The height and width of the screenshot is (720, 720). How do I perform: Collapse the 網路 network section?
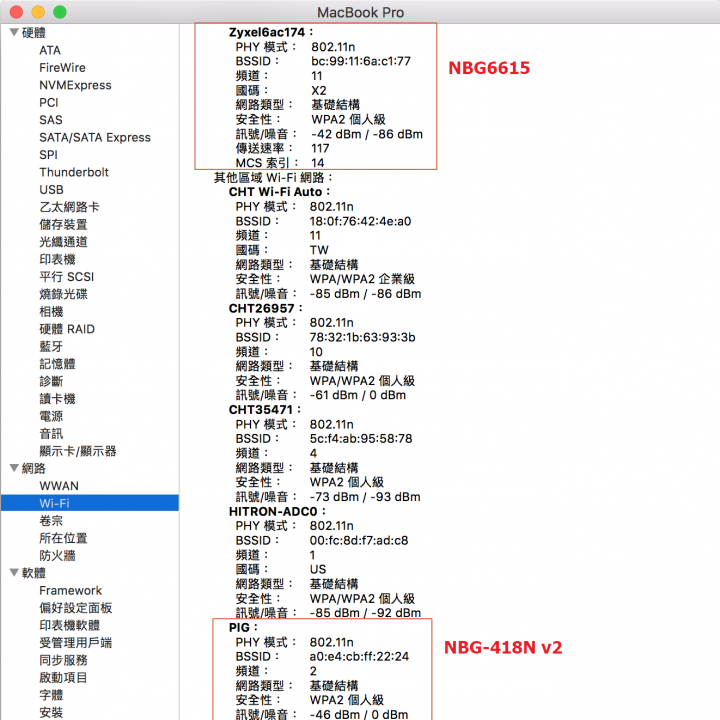pyautogui.click(x=14, y=468)
